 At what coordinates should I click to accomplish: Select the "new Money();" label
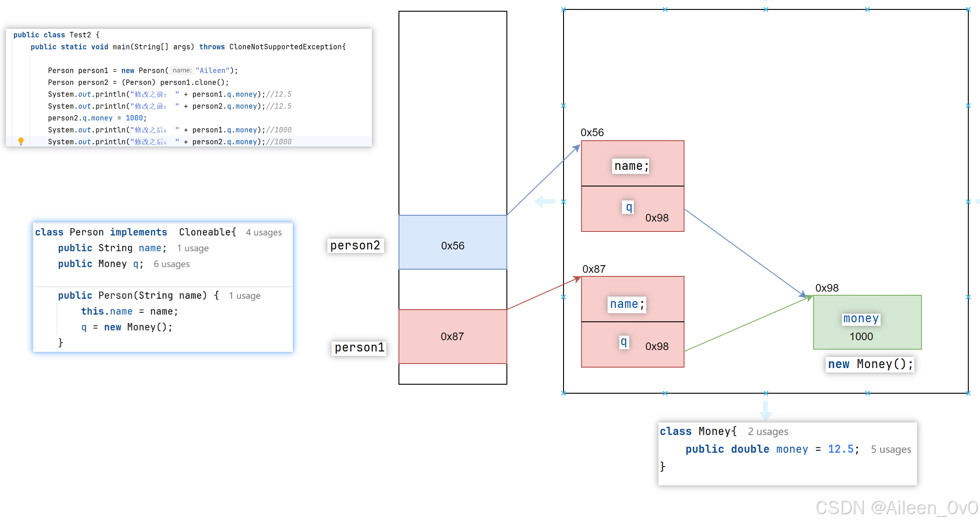[x=870, y=364]
